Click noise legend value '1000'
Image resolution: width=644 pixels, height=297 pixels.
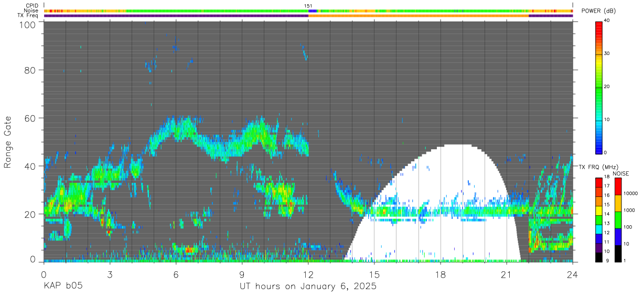[629, 211]
